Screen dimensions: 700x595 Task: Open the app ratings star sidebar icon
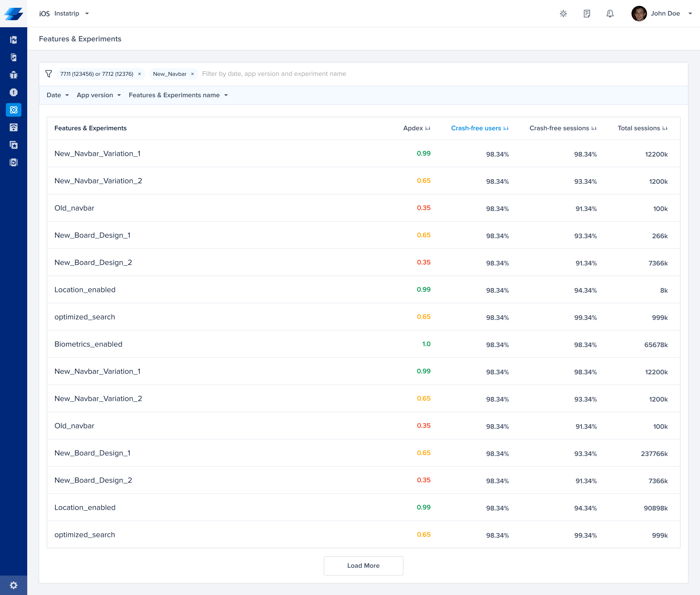pyautogui.click(x=14, y=145)
